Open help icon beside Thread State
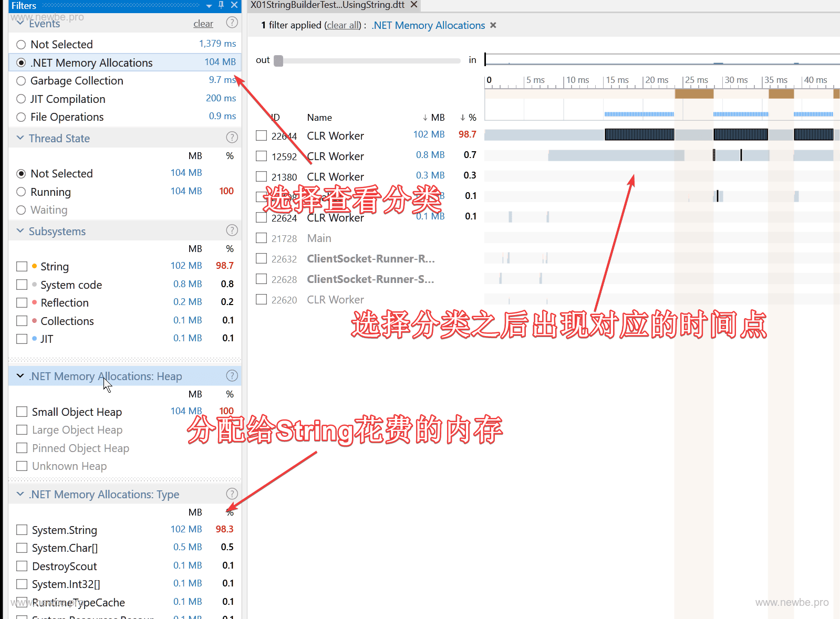Viewport: 840px width, 619px height. tap(232, 138)
